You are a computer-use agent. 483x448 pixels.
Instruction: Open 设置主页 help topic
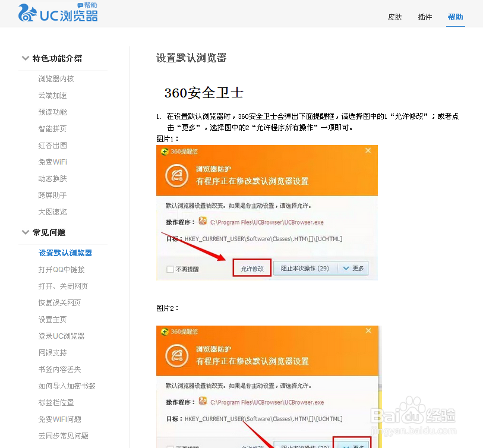52,320
